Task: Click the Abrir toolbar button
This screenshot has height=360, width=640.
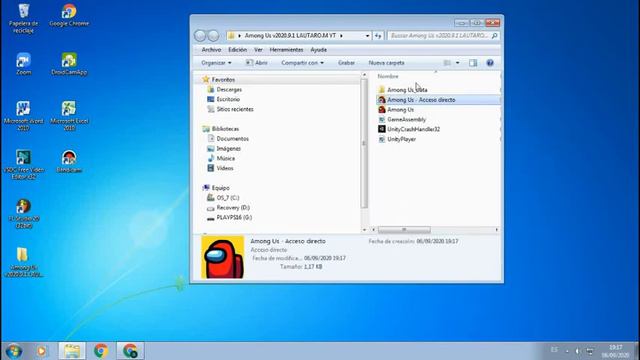Action: point(257,63)
